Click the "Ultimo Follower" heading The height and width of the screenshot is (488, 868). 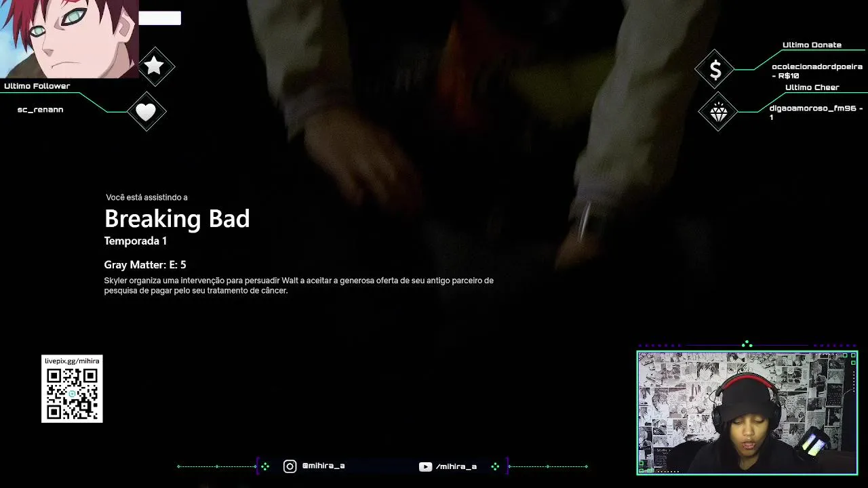37,86
